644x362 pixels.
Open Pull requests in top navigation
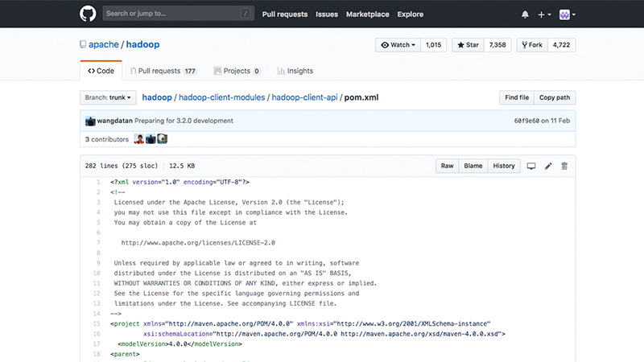click(x=285, y=14)
